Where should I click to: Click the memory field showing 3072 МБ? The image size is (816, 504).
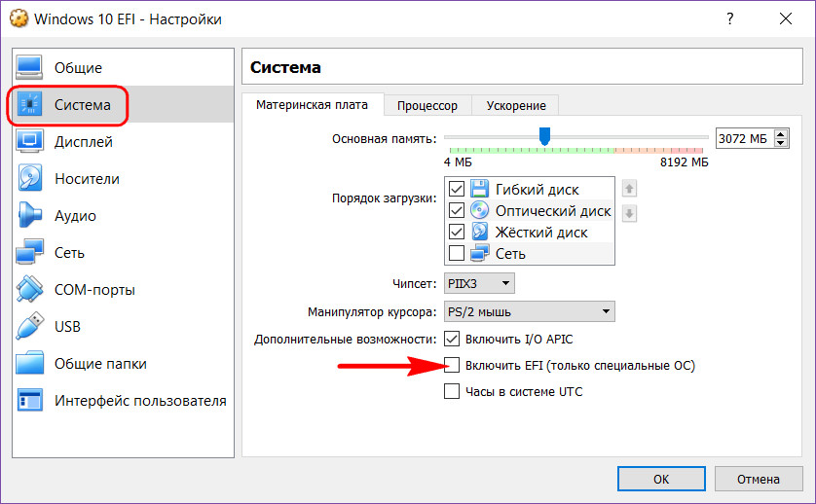pyautogui.click(x=745, y=139)
